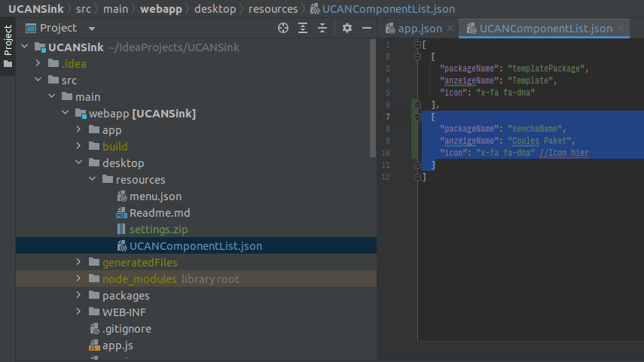
Task: Expand the generatedFiles folder
Action: [x=78, y=262]
